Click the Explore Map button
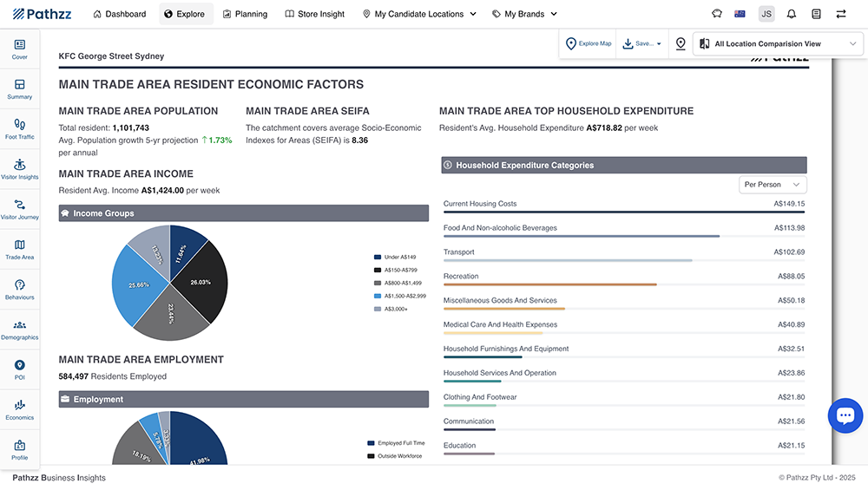This screenshot has height=490, width=868. [589, 43]
